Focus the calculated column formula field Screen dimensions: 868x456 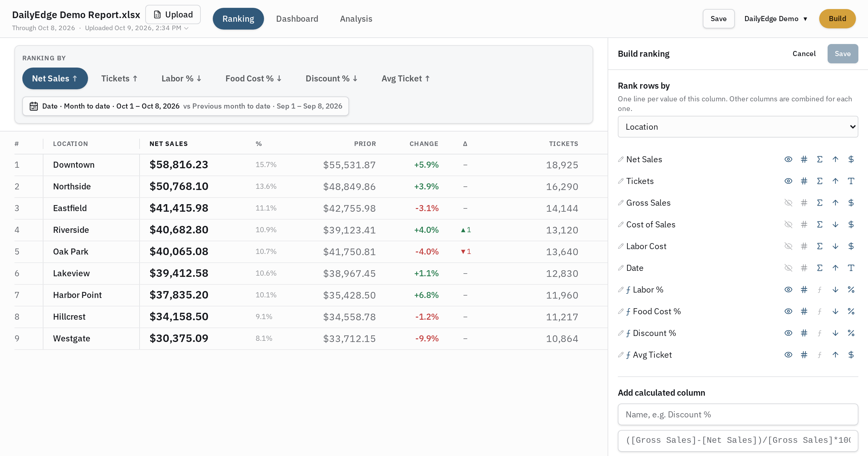pyautogui.click(x=738, y=441)
